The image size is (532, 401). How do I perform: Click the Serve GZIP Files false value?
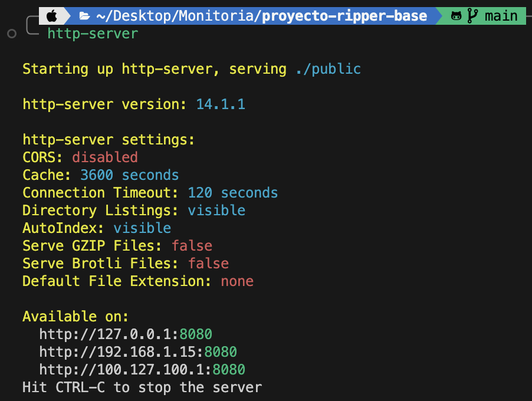pyautogui.click(x=192, y=245)
